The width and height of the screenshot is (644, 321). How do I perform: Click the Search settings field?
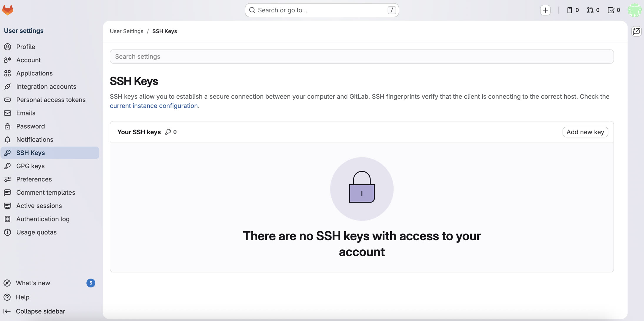pos(361,56)
